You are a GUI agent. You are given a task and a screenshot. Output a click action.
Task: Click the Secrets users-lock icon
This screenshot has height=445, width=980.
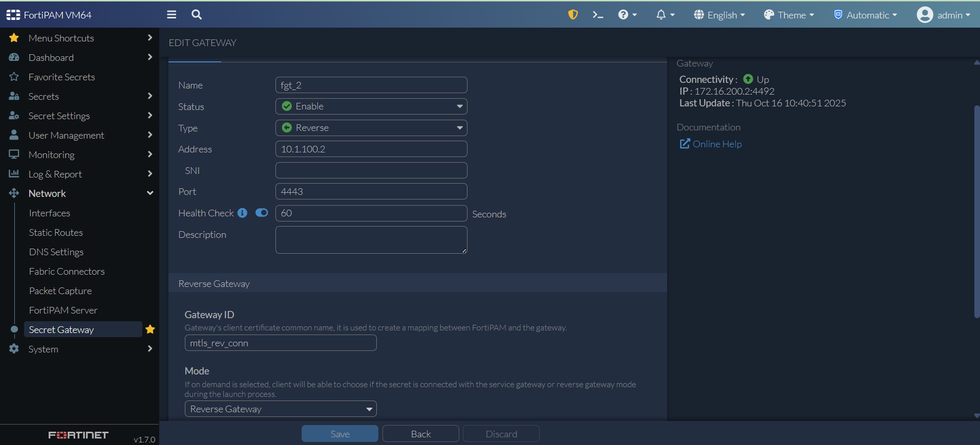[x=14, y=96]
